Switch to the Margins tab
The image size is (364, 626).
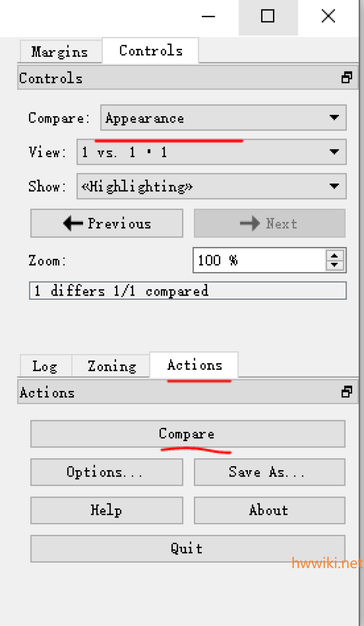coord(60,51)
